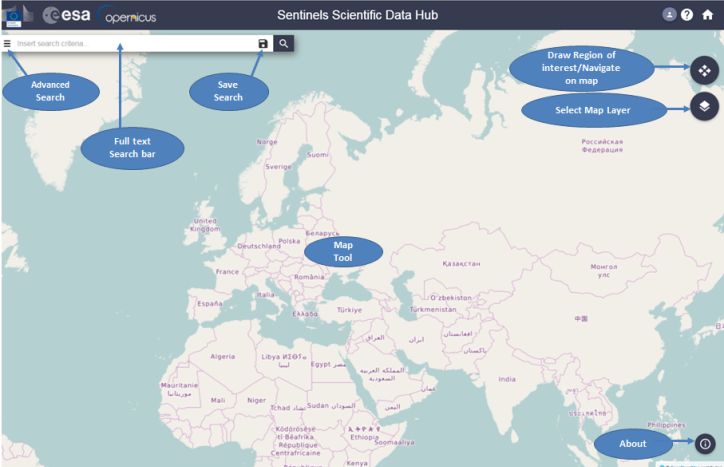Viewport: 724px width, 467px height.
Task: Click the Polska label on the map
Action: click(289, 241)
